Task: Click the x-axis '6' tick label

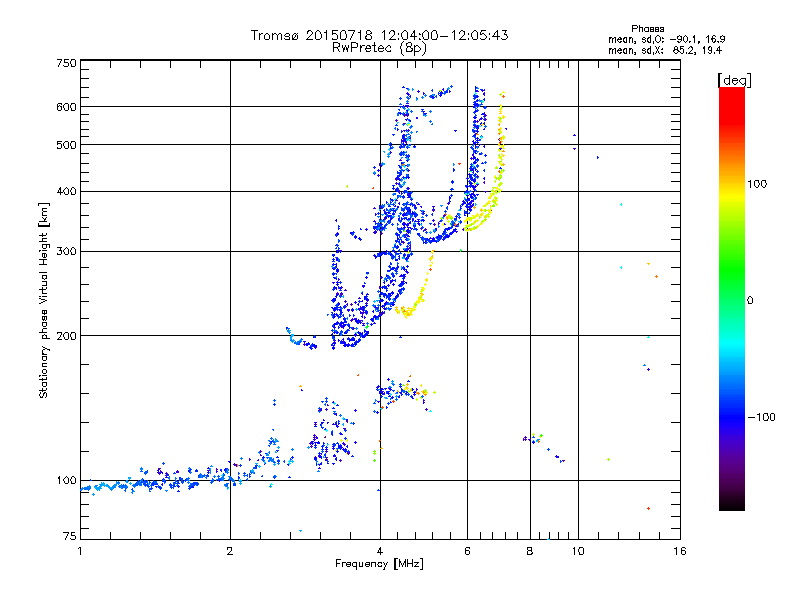Action: coord(467,551)
